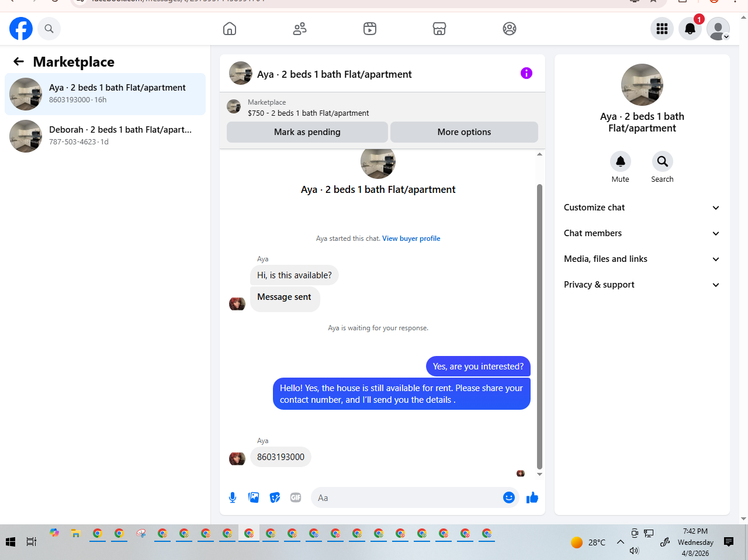The image size is (748, 560).
Task: Open the account profile menu
Action: coord(718,29)
